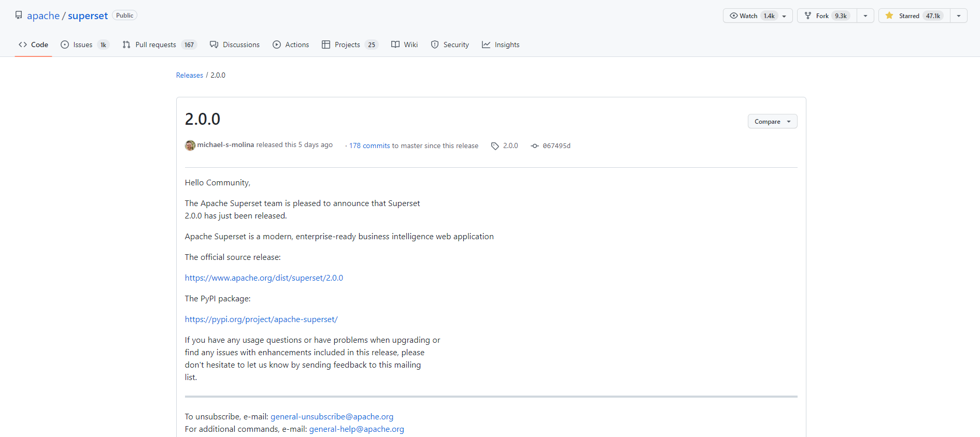The image size is (980, 437).
Task: Open the Actions tab
Action: 291,45
